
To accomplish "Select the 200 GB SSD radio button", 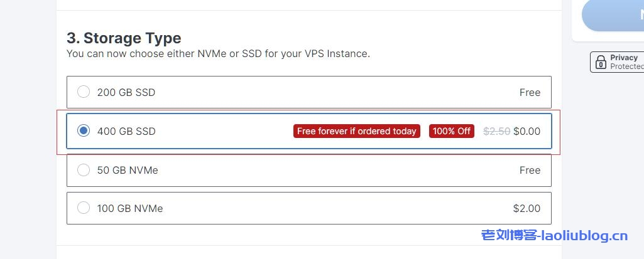I will [84, 92].
